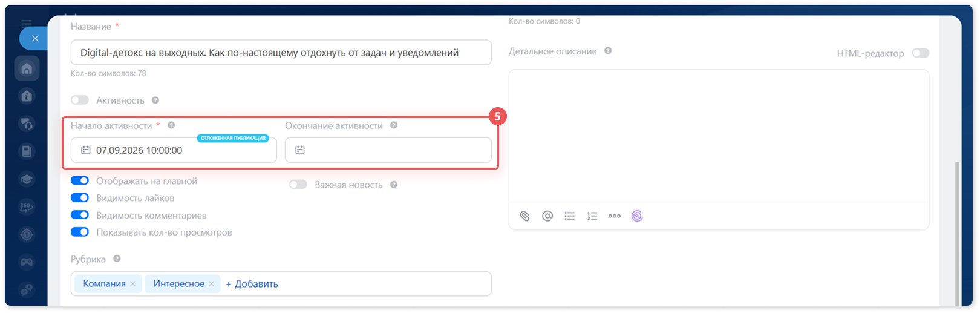The width and height of the screenshot is (980, 313).
Task: Click the + Добавить rubric link
Action: (252, 284)
